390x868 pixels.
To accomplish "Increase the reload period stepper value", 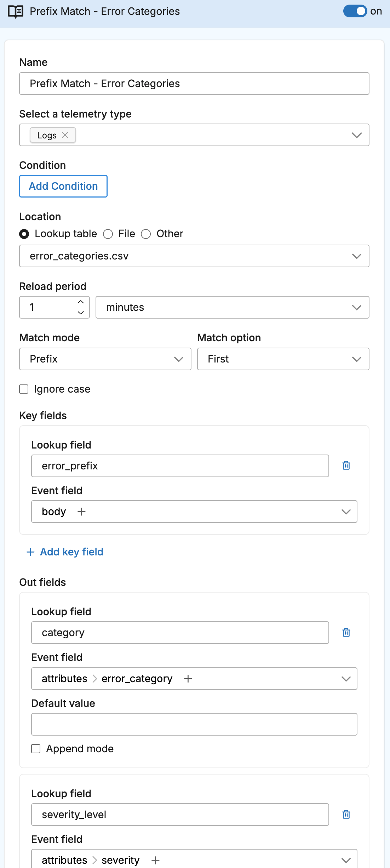I will point(81,302).
